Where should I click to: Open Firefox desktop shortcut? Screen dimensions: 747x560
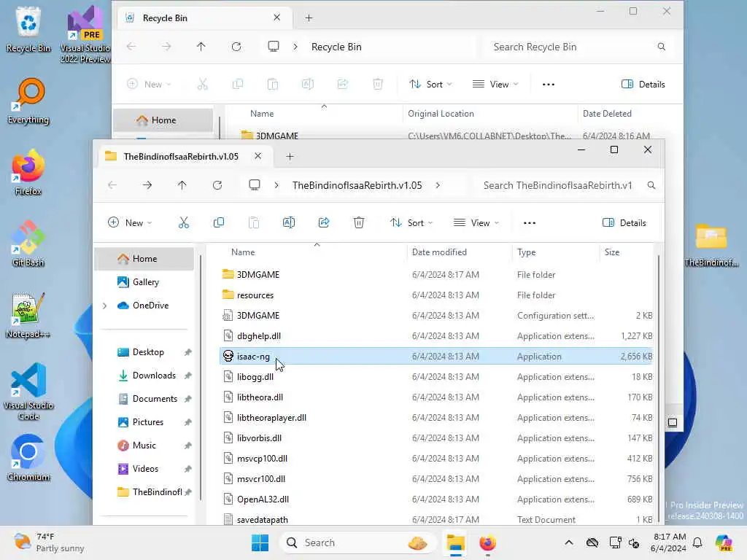(x=28, y=172)
